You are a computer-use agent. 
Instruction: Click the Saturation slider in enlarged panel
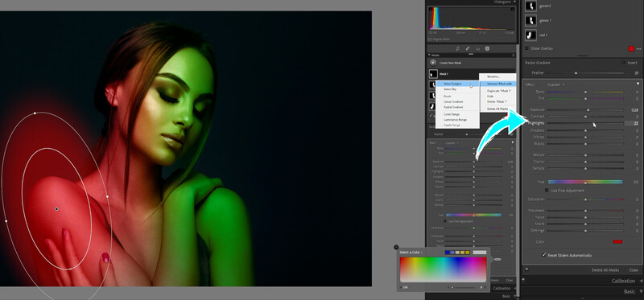coord(586,199)
